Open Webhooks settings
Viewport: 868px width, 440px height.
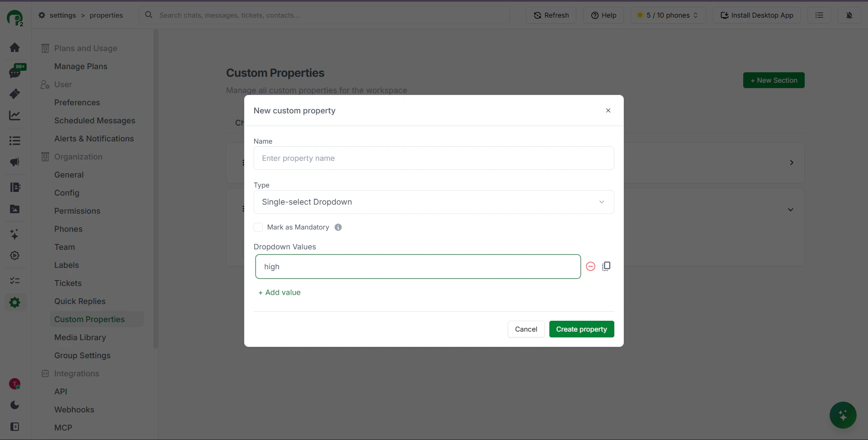point(75,410)
